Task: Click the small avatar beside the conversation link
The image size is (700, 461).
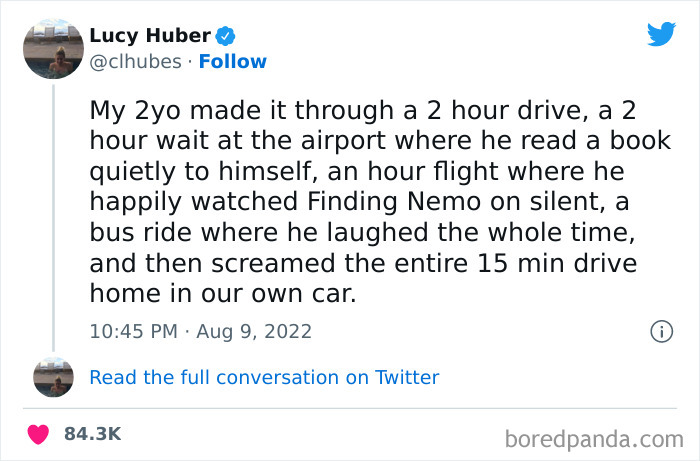Action: (53, 377)
